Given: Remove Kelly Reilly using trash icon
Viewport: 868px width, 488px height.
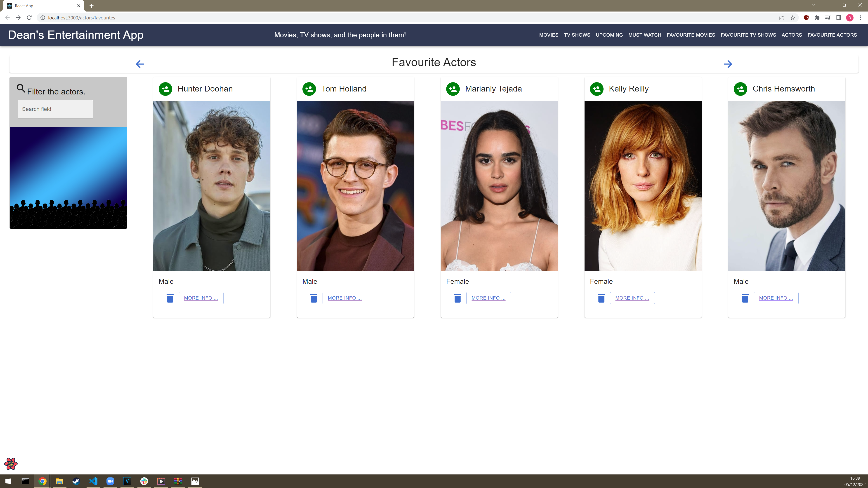Looking at the screenshot, I should click(601, 298).
